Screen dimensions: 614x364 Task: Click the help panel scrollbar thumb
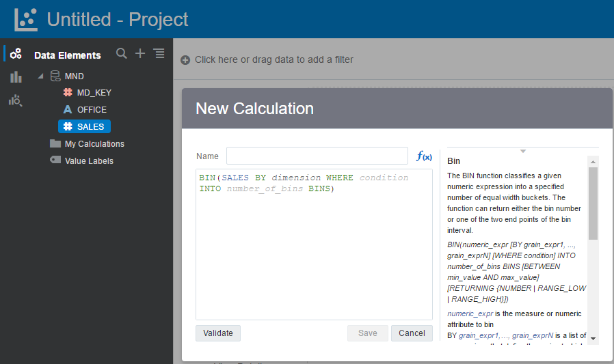pos(593,204)
